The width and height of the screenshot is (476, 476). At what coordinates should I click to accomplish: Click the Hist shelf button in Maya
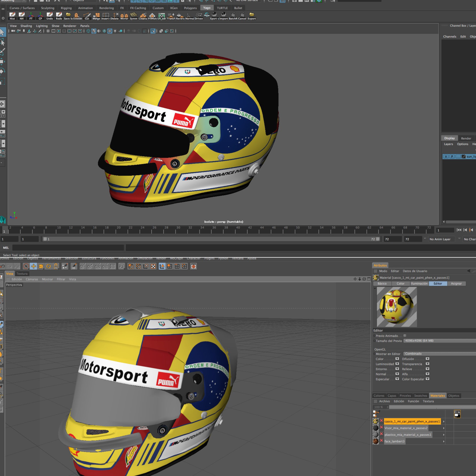tap(12, 16)
